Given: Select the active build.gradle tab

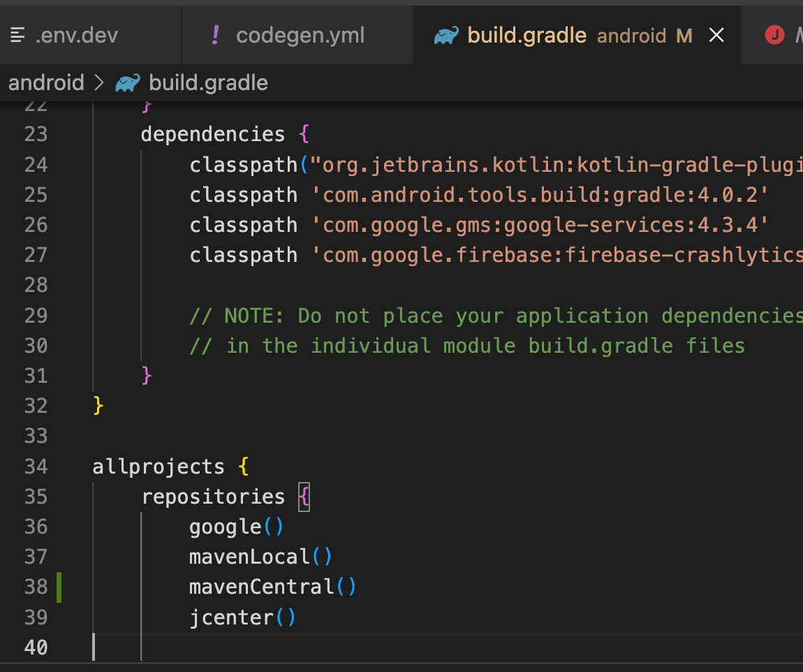Looking at the screenshot, I should [x=527, y=34].
